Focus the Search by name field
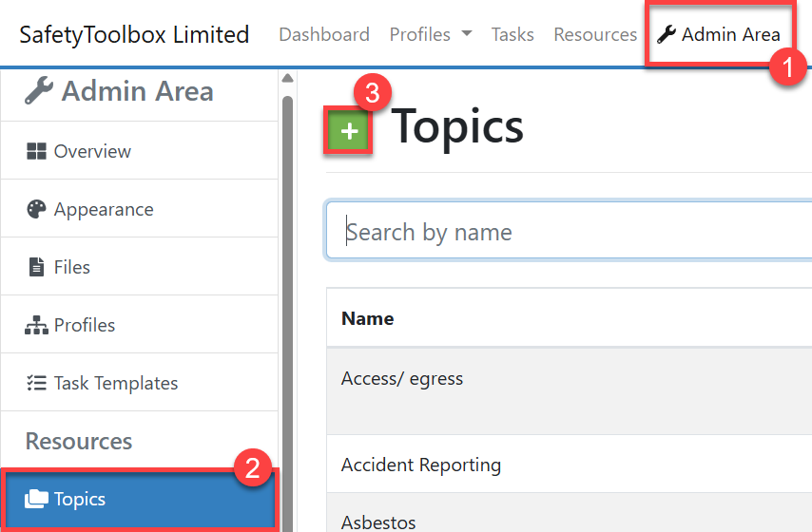 (570, 232)
